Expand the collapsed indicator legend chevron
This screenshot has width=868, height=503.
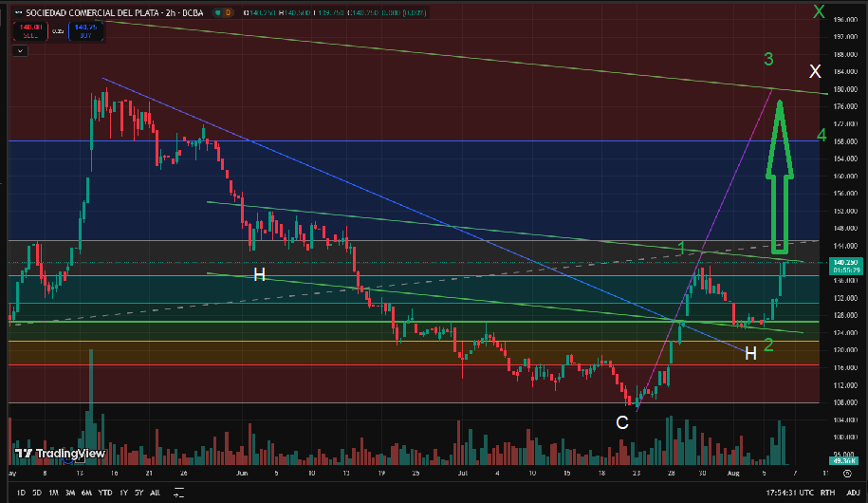click(x=20, y=51)
